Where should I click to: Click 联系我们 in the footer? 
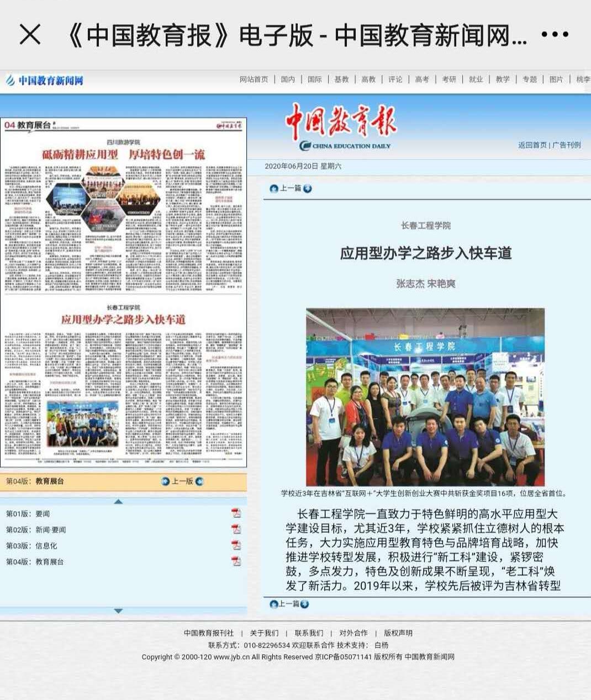309,633
